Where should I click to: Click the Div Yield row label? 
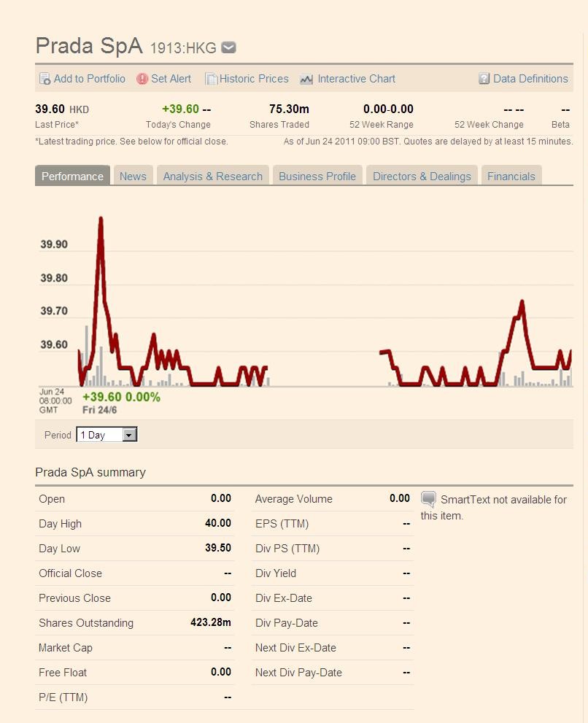pyautogui.click(x=276, y=573)
